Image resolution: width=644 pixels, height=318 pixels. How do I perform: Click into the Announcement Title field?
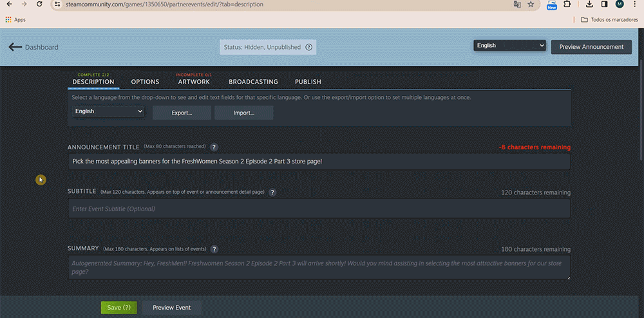(x=319, y=162)
